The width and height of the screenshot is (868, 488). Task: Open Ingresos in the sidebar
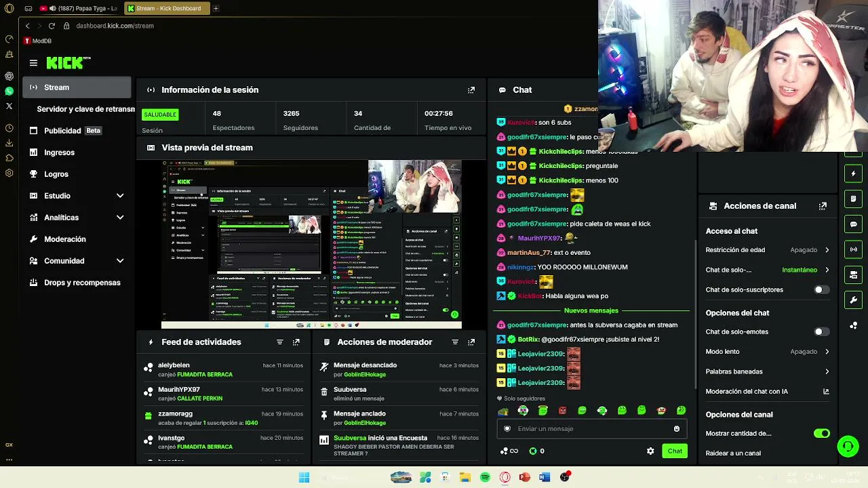tap(77, 152)
